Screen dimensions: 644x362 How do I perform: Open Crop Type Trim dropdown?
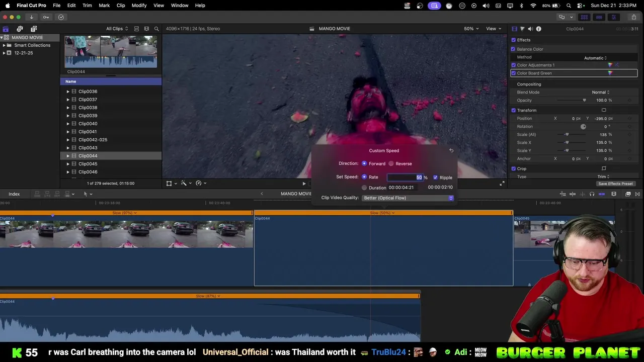pyautogui.click(x=603, y=177)
